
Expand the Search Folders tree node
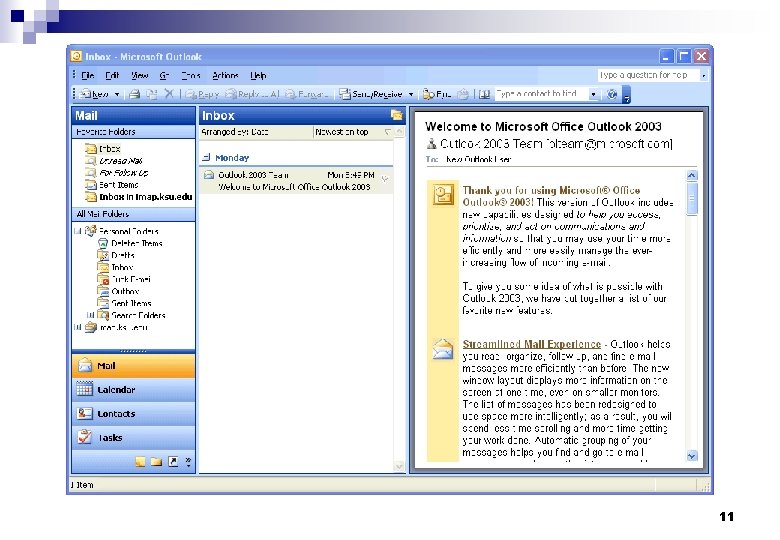pyautogui.click(x=90, y=315)
